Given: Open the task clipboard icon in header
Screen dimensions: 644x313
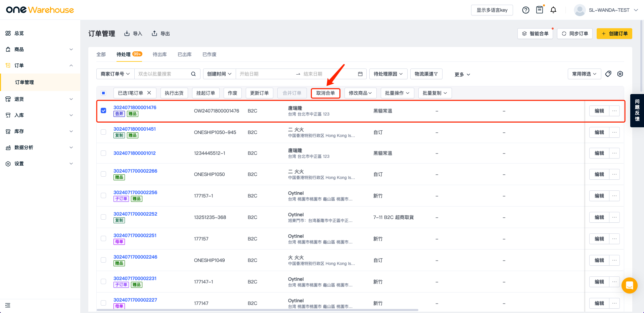Looking at the screenshot, I should pos(540,10).
